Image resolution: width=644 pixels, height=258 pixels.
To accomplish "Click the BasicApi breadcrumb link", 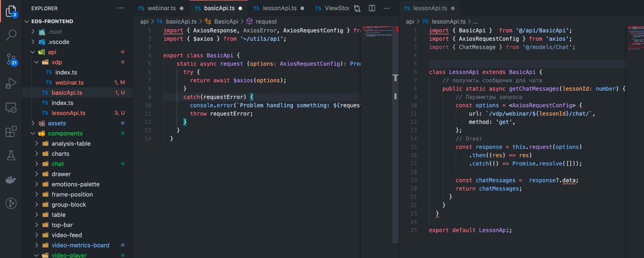I will (226, 22).
